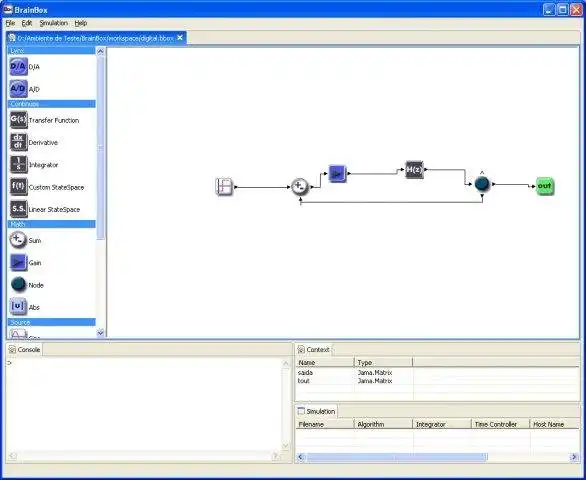
Task: Pick the Gain block in palette
Action: 18,262
